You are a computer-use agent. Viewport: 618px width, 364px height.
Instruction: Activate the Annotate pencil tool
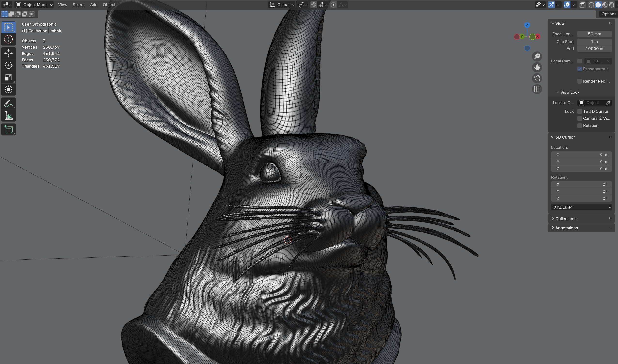pyautogui.click(x=8, y=103)
